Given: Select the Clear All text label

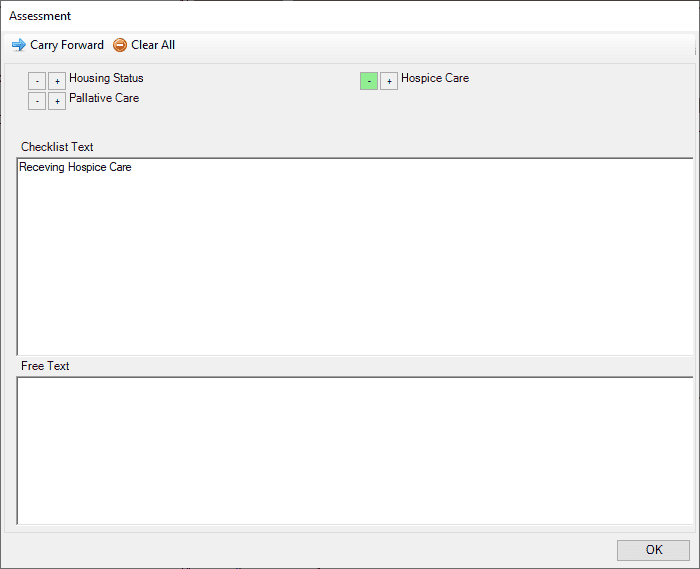Looking at the screenshot, I should click(x=153, y=45).
